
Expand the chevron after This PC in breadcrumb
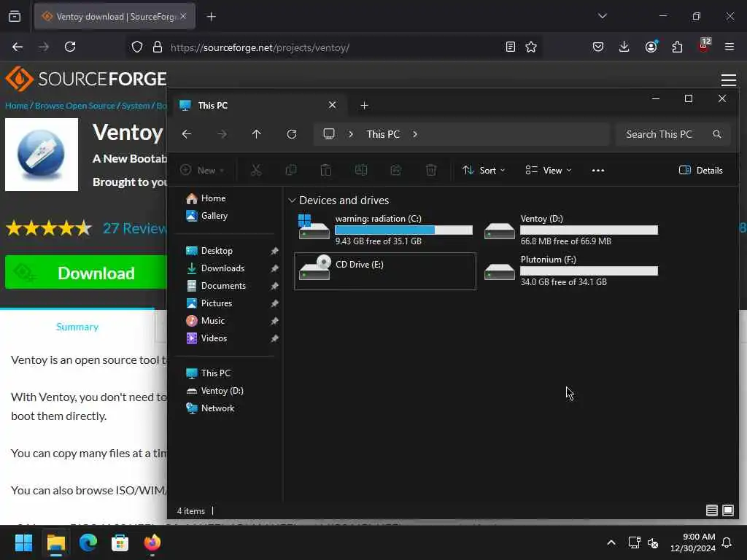pyautogui.click(x=415, y=134)
